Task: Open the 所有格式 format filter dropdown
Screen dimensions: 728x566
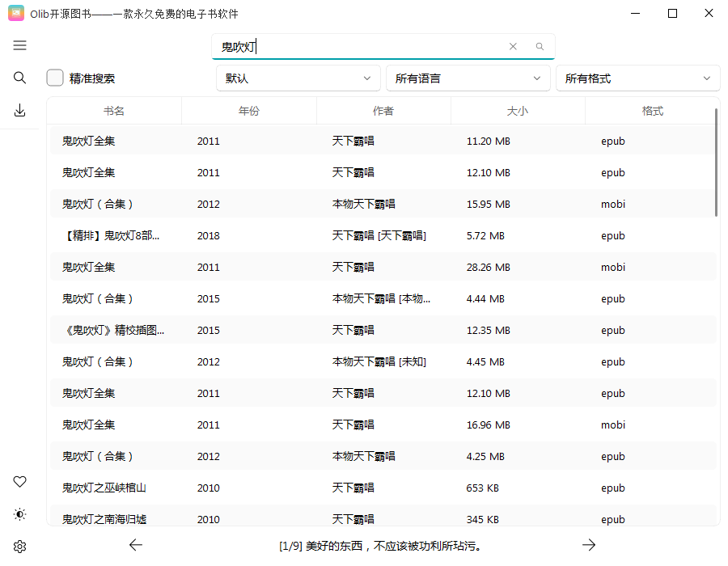Action: click(637, 78)
